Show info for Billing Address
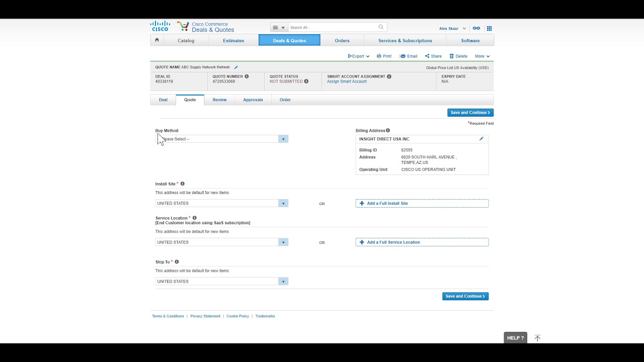 point(388,130)
